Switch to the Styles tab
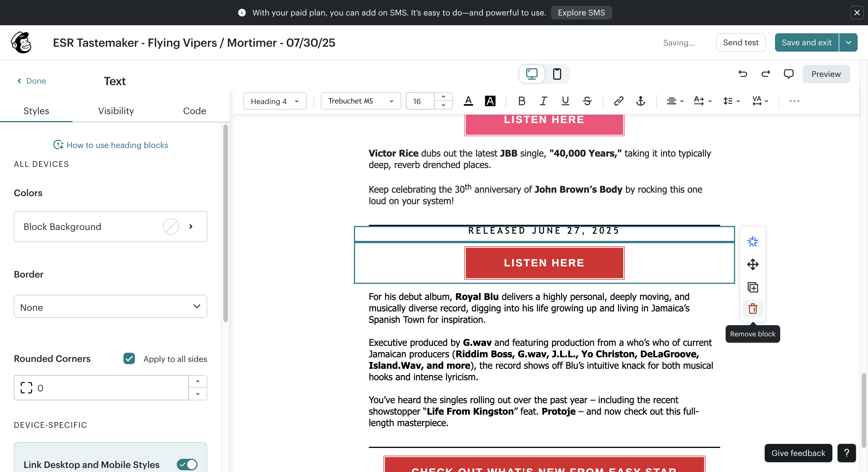The width and height of the screenshot is (868, 472). (x=36, y=111)
